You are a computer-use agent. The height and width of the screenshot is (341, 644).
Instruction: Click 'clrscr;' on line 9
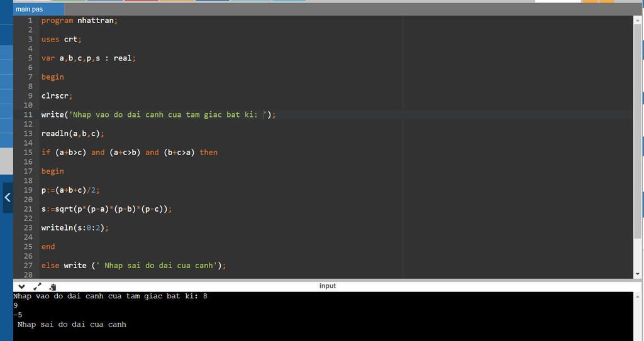[57, 96]
